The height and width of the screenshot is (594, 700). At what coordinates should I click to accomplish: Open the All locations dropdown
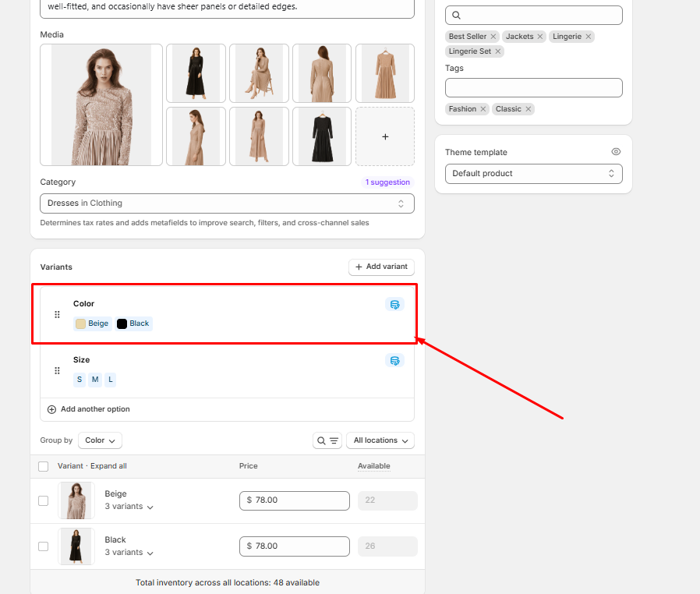coord(380,440)
